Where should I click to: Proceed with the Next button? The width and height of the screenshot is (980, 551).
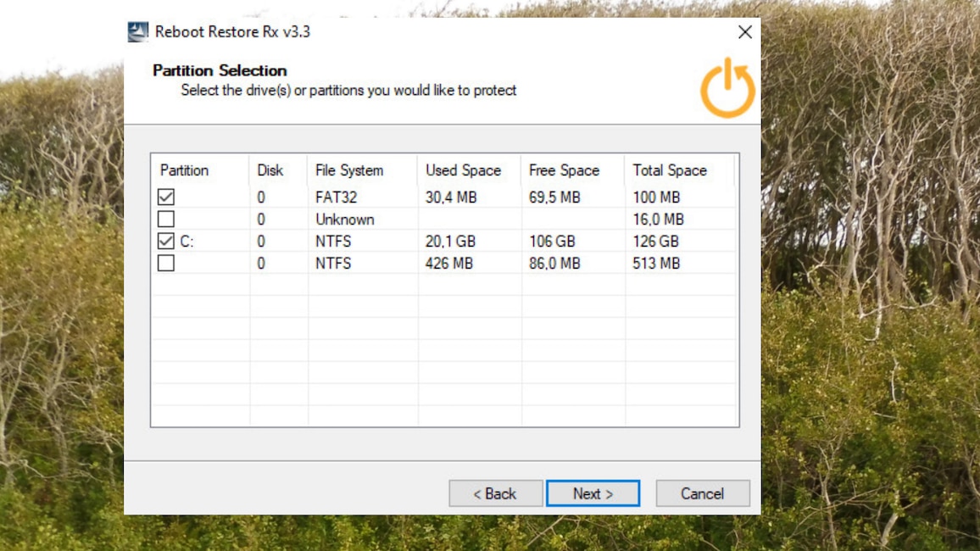point(593,493)
